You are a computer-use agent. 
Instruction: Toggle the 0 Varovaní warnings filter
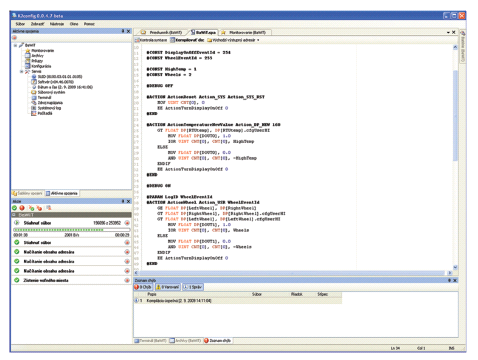point(168,287)
